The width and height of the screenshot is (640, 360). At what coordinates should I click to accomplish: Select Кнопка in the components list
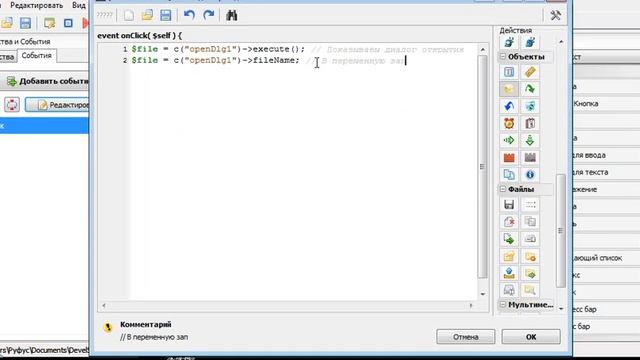click(586, 104)
